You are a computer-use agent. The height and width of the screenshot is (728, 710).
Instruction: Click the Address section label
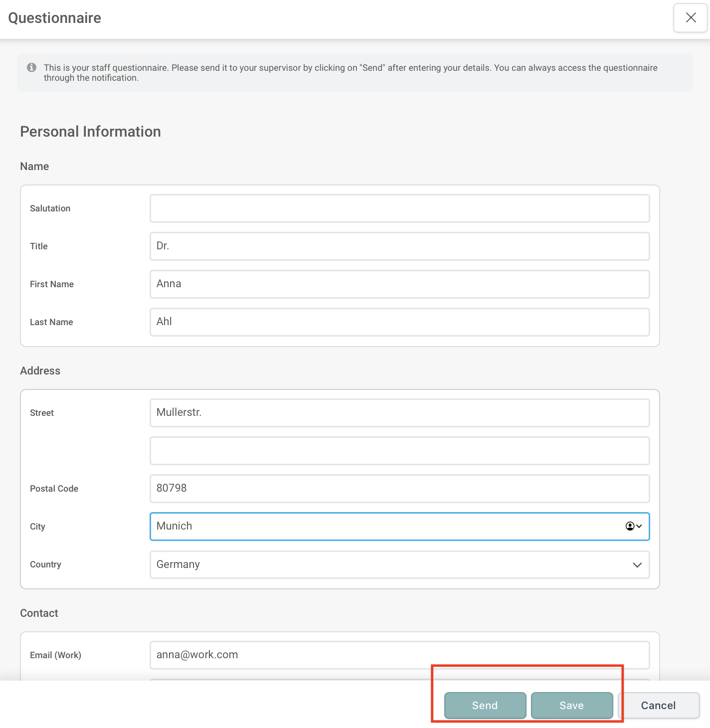coord(40,371)
